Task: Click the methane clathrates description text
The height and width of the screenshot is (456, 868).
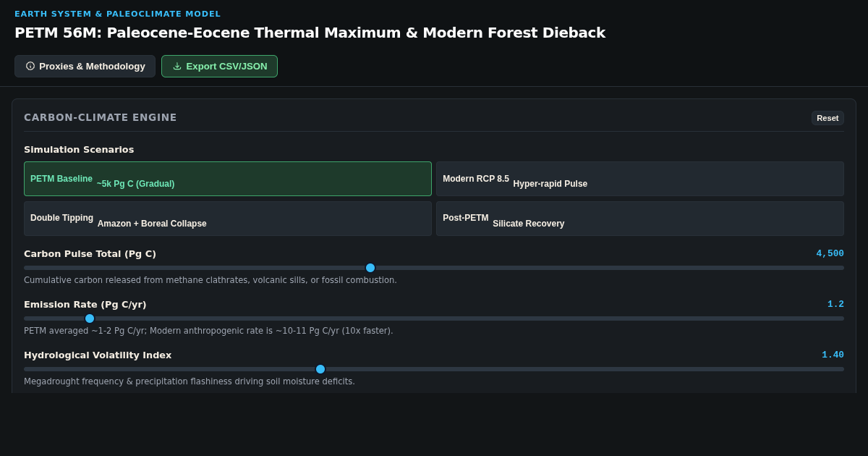Action: click(210, 280)
